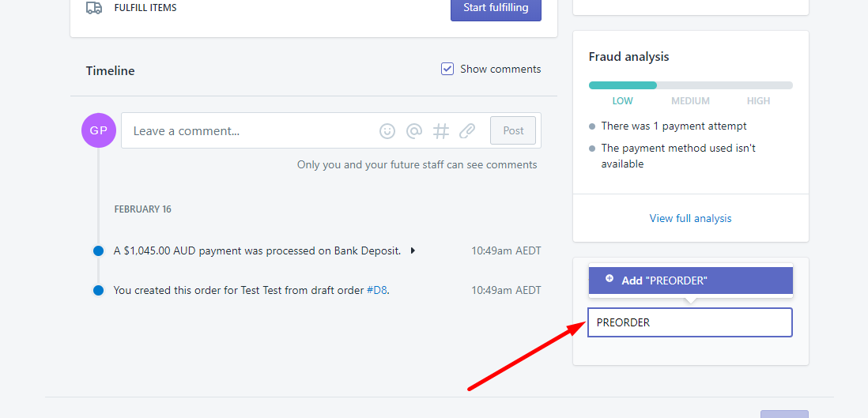Post the comment using the Post button
868x418 pixels.
tap(513, 130)
